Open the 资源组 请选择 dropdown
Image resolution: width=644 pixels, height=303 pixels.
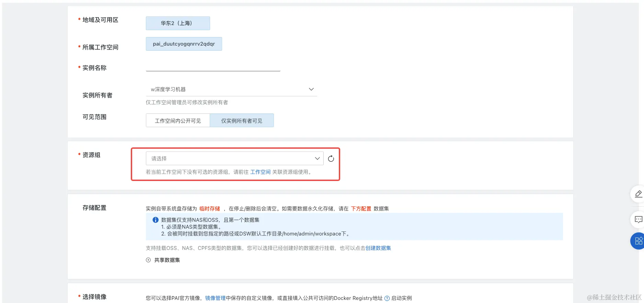[x=234, y=158]
